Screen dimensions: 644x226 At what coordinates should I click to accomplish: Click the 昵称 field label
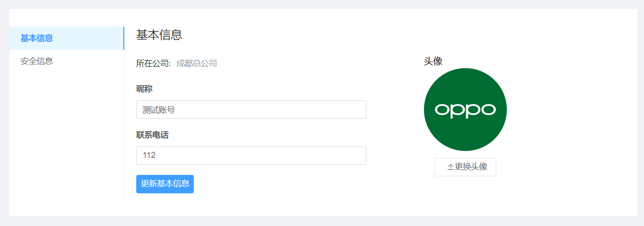(144, 89)
